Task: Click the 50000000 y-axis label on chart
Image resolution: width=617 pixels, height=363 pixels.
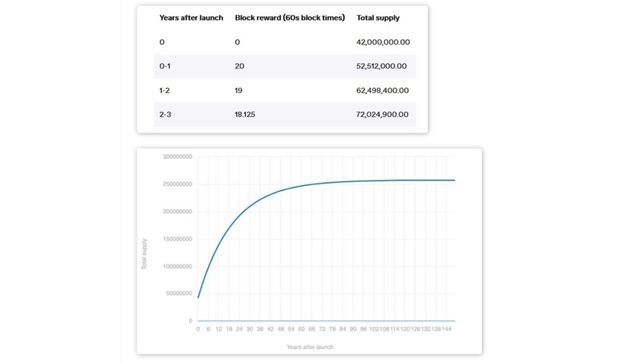Action: coord(179,293)
